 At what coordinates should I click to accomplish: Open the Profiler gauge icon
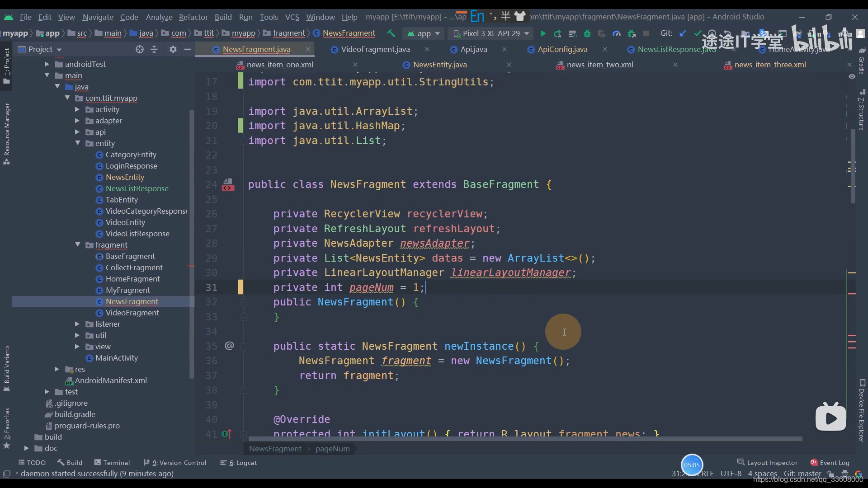[617, 33]
